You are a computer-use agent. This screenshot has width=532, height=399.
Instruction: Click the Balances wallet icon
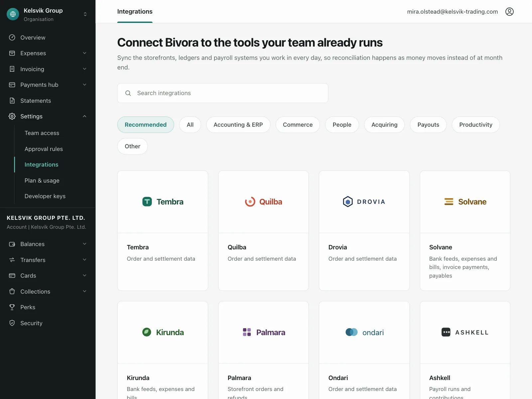(x=12, y=244)
